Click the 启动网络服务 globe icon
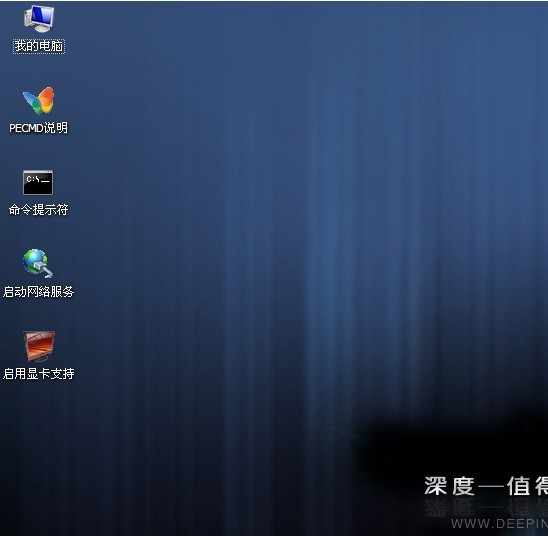 pos(38,263)
